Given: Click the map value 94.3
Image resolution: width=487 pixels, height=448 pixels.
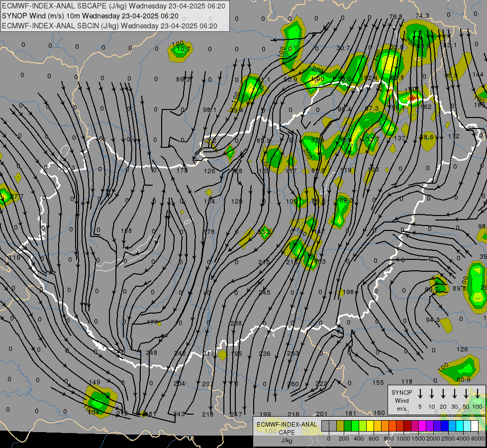Looking at the screenshot, I should click(x=433, y=320).
